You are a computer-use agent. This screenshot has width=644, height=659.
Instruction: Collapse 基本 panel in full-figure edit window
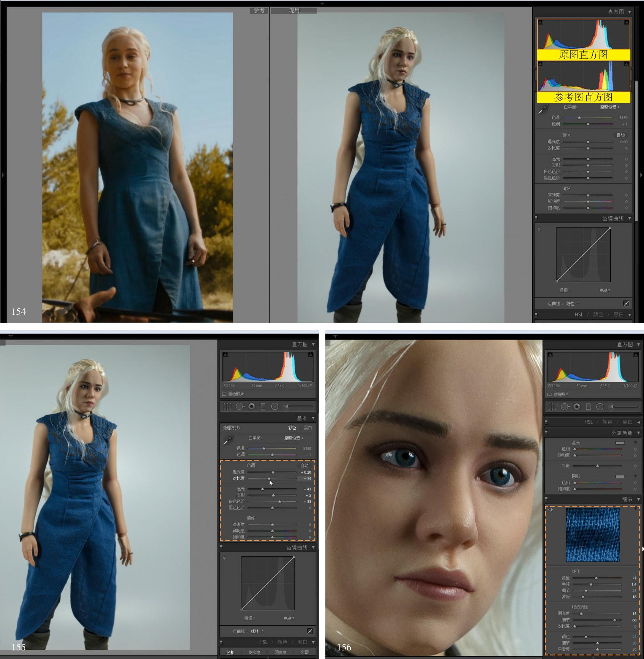pos(313,418)
